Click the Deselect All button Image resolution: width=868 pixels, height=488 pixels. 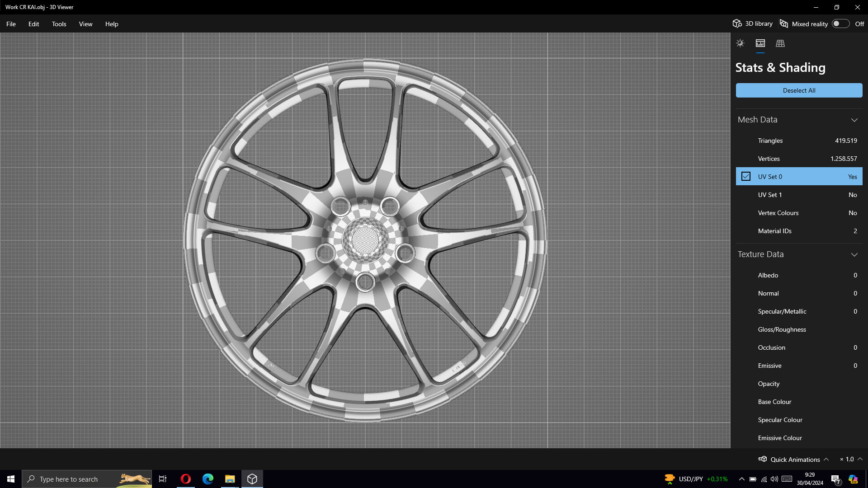(x=799, y=90)
